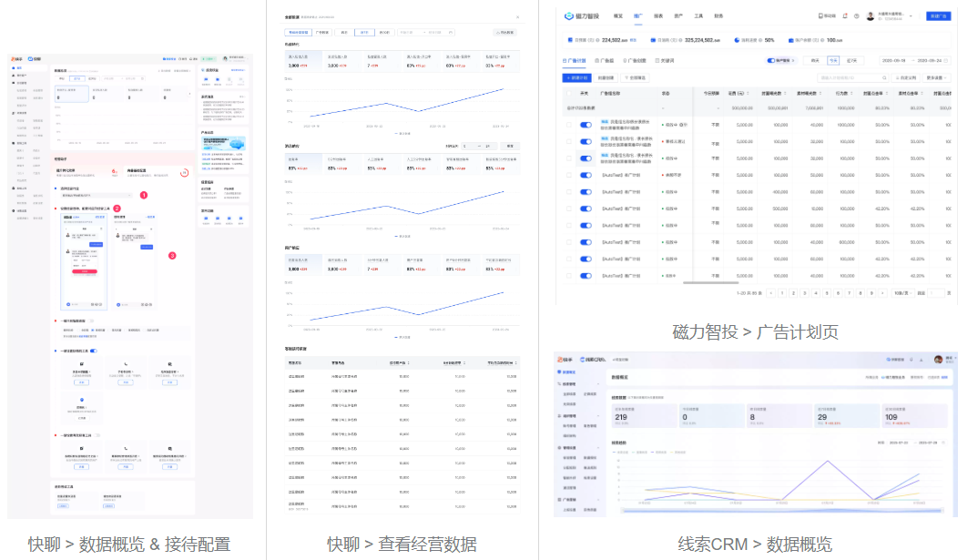Image resolution: width=968 pixels, height=560 pixels.
Task: Click first common-function icon at 快聊 panel bottom
Action: pyautogui.click(x=206, y=218)
